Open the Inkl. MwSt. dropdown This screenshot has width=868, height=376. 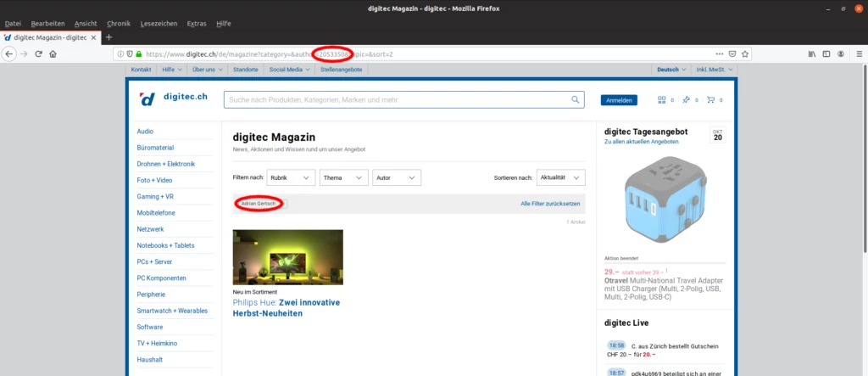(x=715, y=70)
